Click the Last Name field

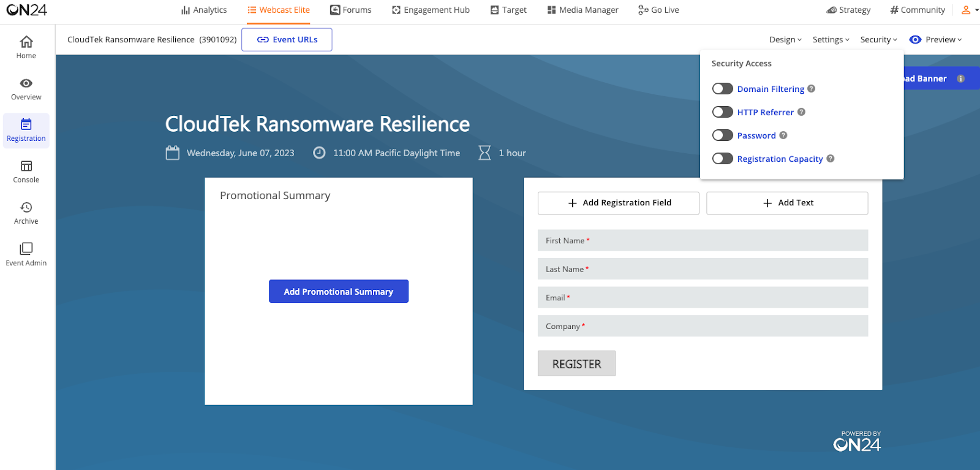703,269
